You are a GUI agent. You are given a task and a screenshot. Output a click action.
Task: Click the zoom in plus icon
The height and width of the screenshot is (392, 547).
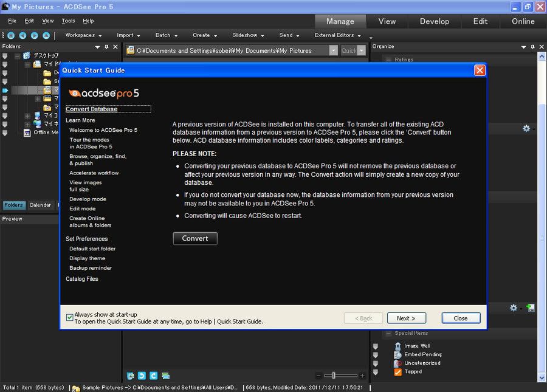point(362,376)
